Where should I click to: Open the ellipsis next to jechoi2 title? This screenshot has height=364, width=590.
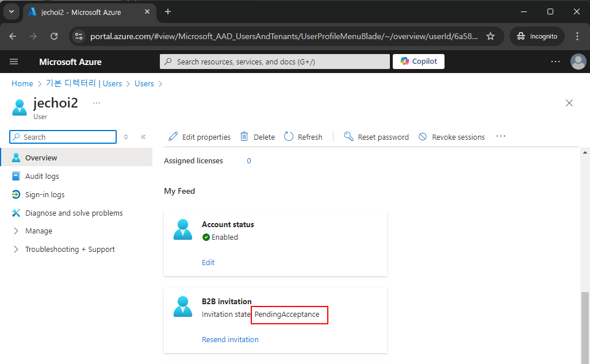pyautogui.click(x=97, y=103)
